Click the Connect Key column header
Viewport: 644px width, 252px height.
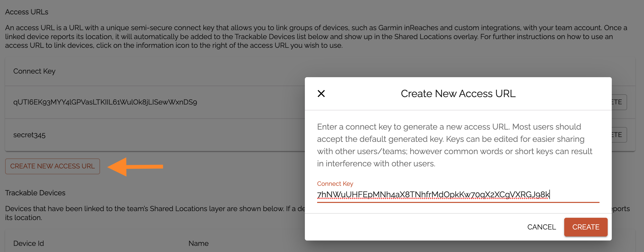(x=34, y=71)
